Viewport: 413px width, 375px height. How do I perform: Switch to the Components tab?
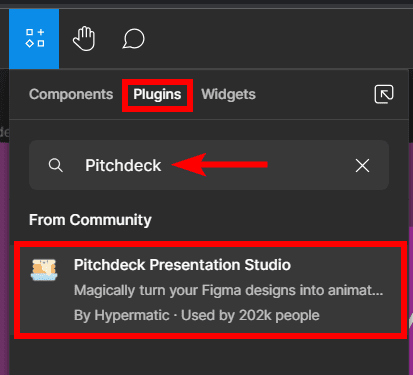(71, 94)
